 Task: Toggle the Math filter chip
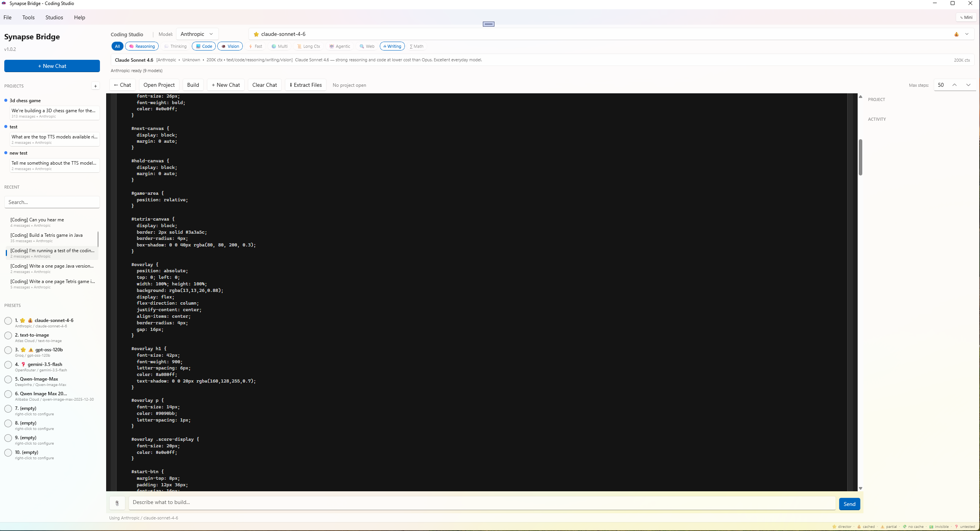pos(416,46)
